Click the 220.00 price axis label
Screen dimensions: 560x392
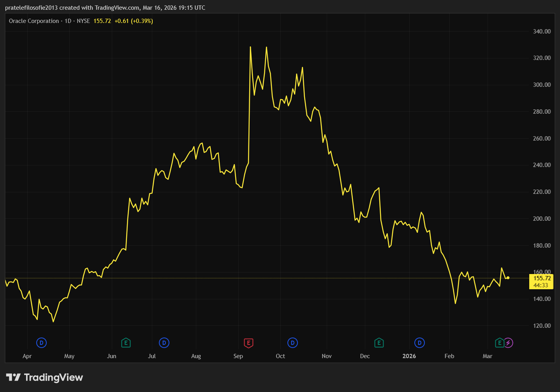tap(542, 192)
